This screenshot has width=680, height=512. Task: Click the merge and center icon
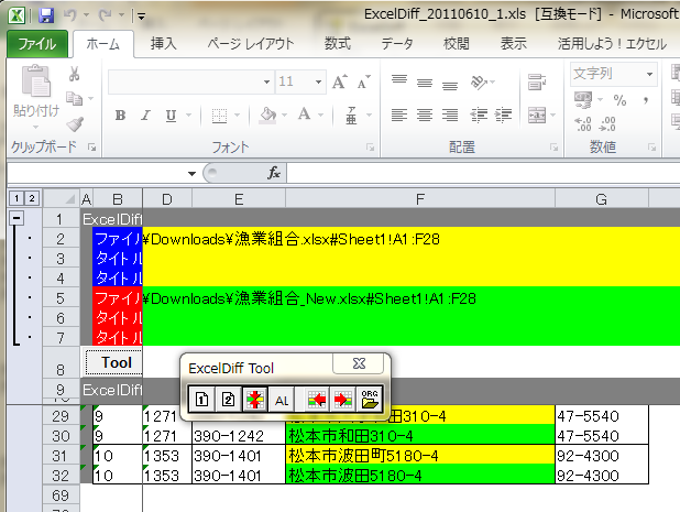(x=537, y=115)
